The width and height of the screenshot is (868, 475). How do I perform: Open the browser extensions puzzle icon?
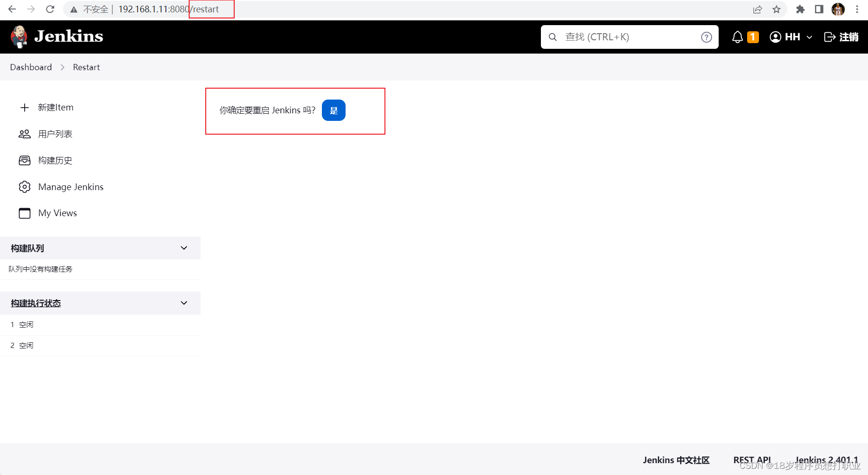click(800, 9)
